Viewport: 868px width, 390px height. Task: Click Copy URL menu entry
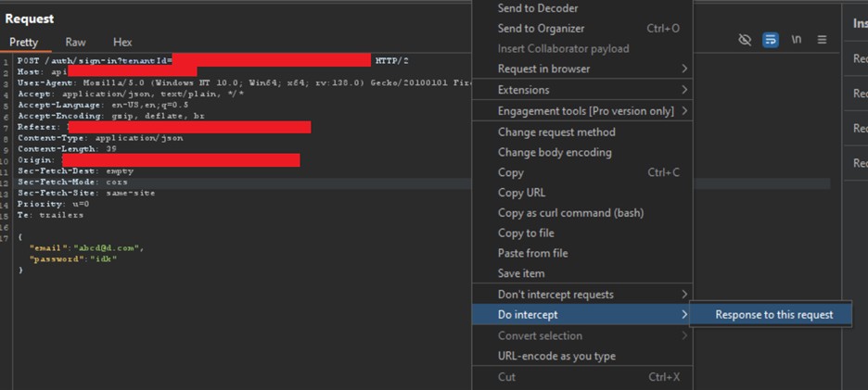(521, 193)
